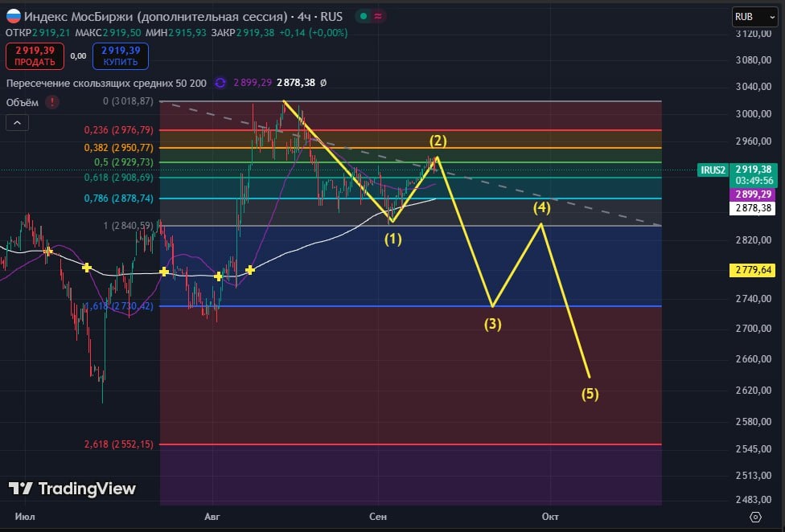The image size is (785, 532).
Task: Click the blue КУПИТЬ buy button
Action: point(121,56)
